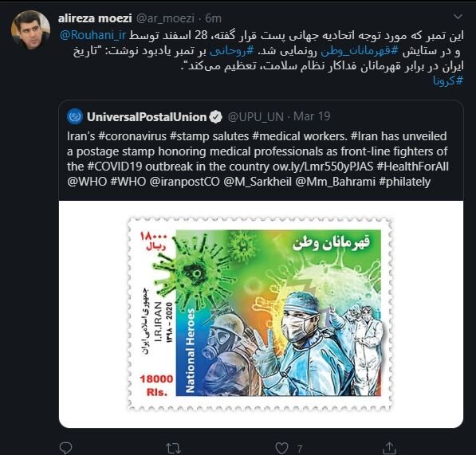476x455 pixels.
Task: Open alireza moezi's profile picture
Action: click(x=30, y=30)
